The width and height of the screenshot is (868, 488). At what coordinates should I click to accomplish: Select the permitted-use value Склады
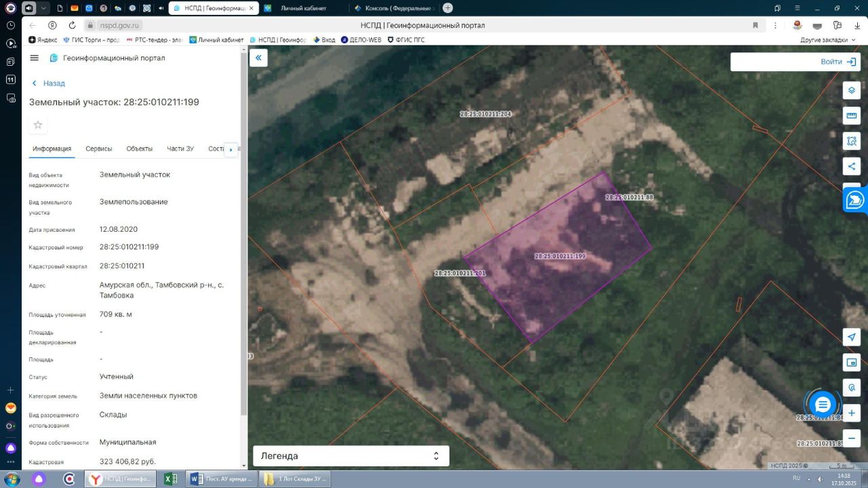tap(113, 415)
